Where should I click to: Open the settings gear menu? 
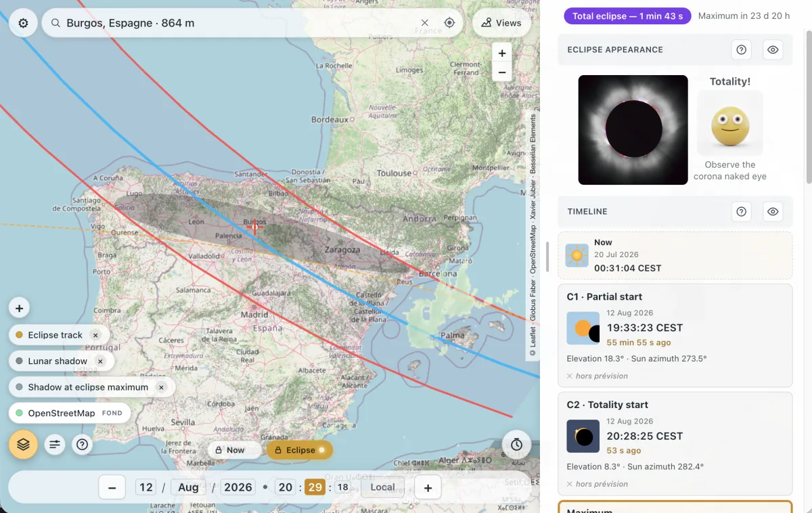point(23,23)
